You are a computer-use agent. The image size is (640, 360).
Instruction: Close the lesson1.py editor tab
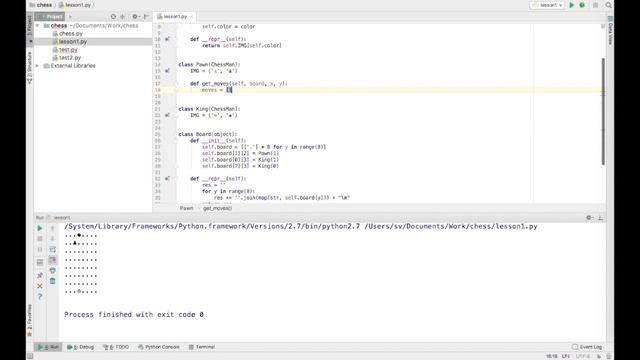coord(191,17)
